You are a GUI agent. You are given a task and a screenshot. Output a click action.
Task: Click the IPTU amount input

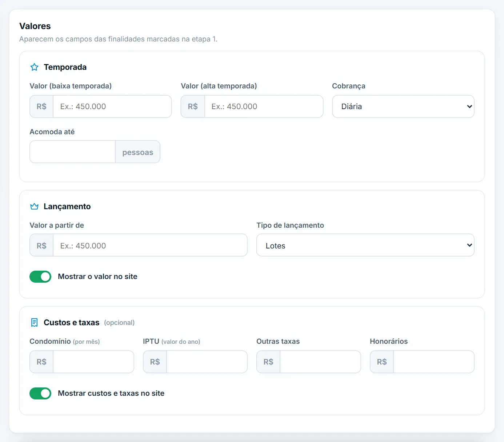point(207,362)
